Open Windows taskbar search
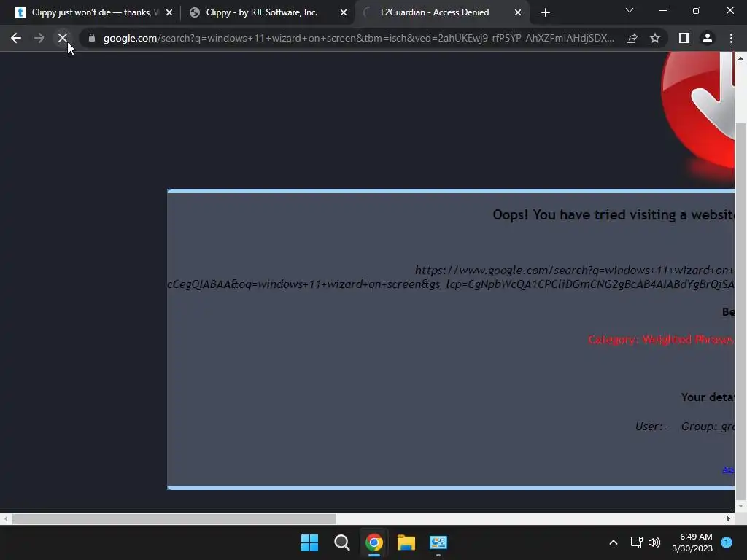This screenshot has height=560, width=747. [341, 542]
